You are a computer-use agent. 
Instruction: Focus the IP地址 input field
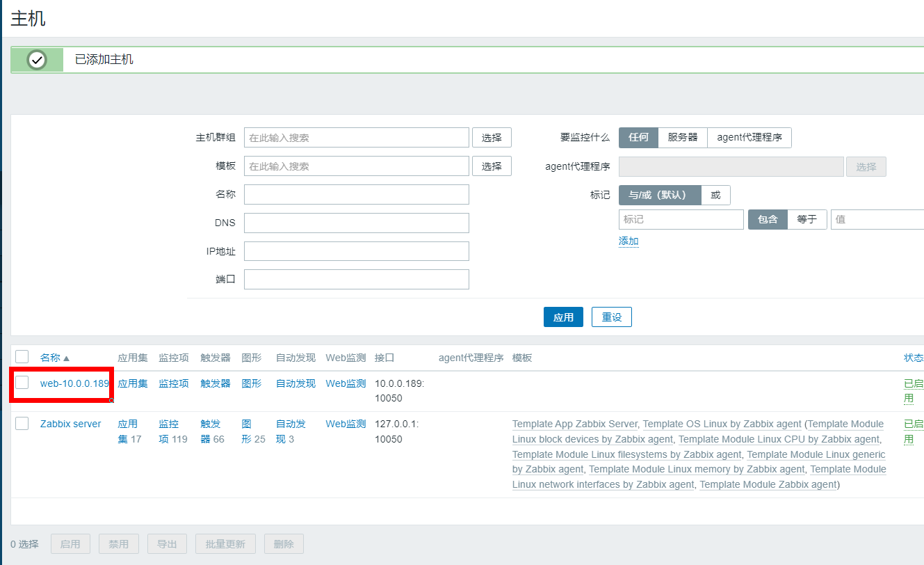[x=357, y=251]
